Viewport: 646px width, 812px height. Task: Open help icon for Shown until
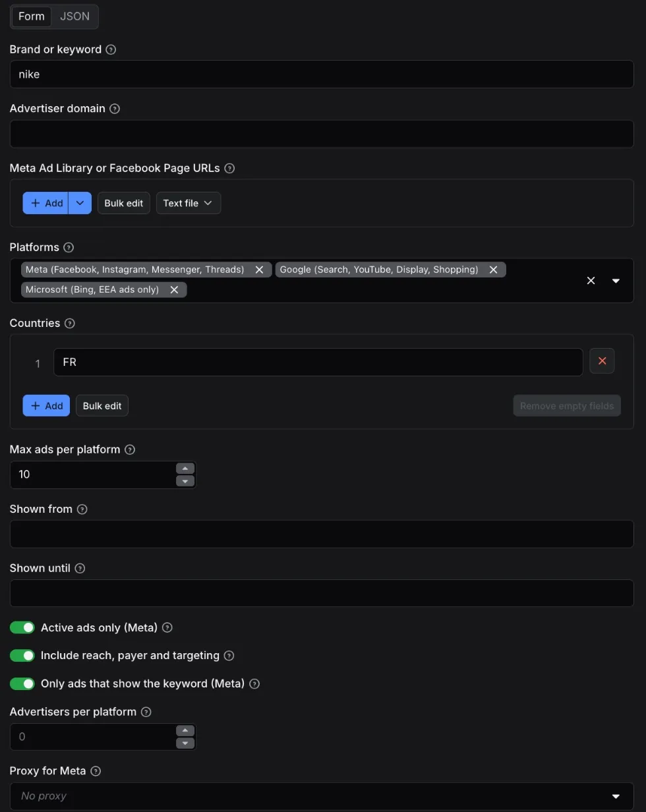[x=80, y=568]
